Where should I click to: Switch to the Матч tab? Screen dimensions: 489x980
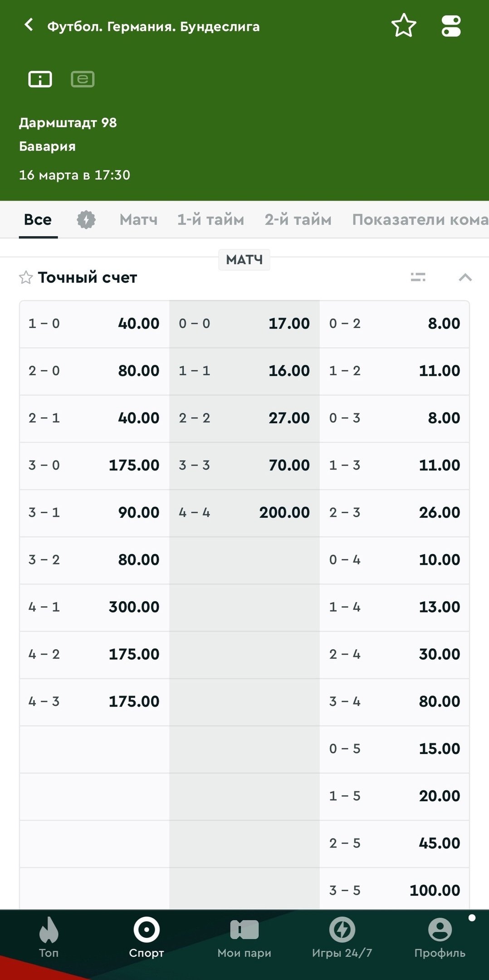(x=138, y=220)
